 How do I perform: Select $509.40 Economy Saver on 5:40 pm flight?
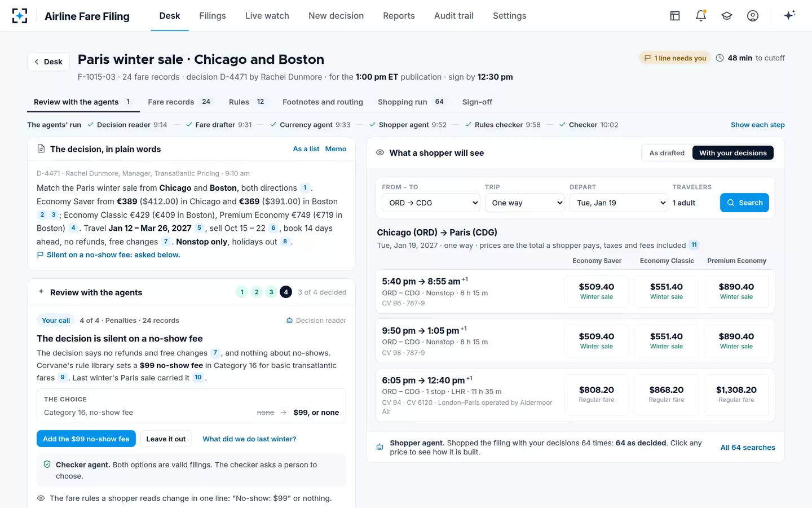click(597, 291)
